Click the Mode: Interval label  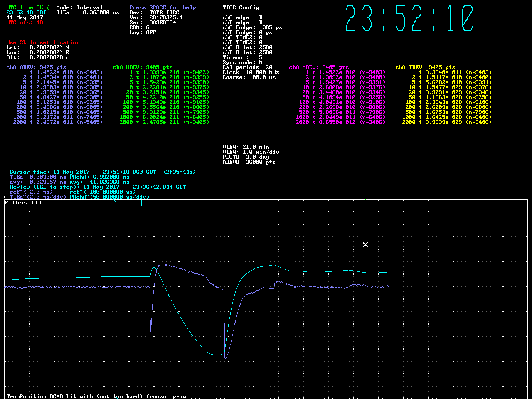(x=79, y=7)
